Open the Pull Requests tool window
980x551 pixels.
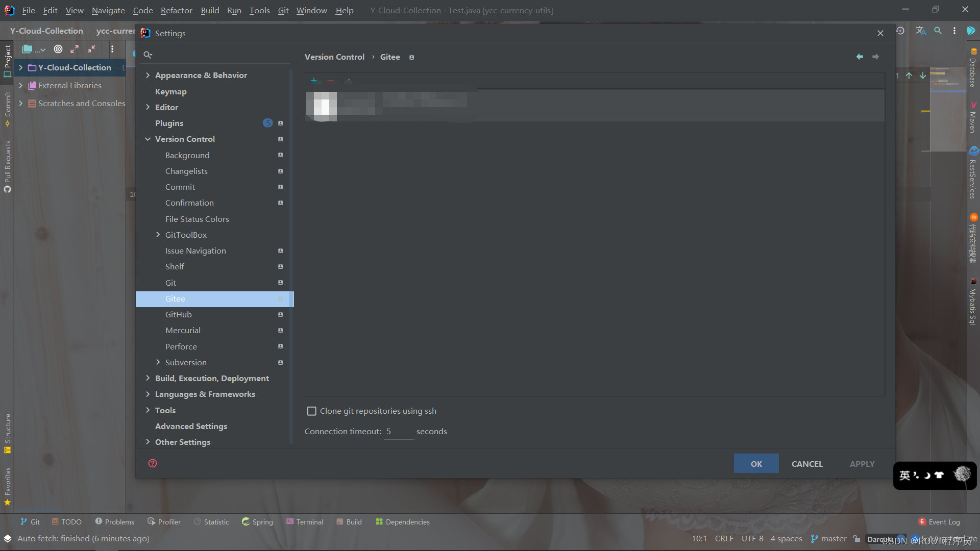pos(8,166)
